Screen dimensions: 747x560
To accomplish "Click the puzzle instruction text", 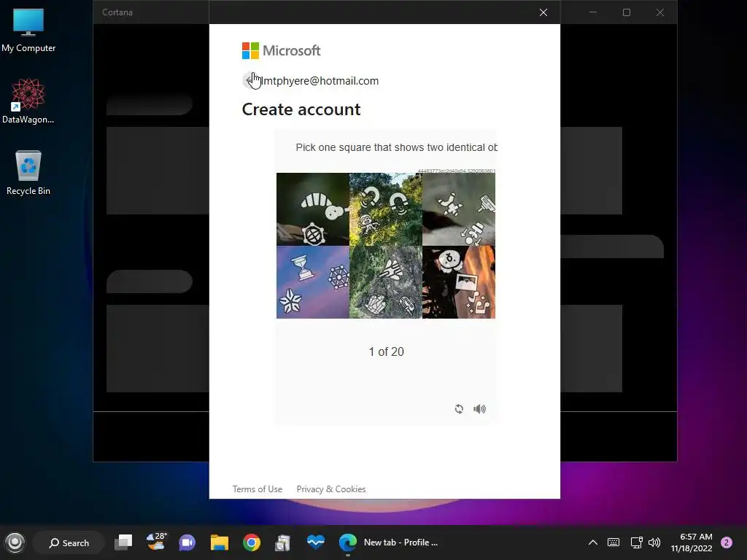I will 396,147.
